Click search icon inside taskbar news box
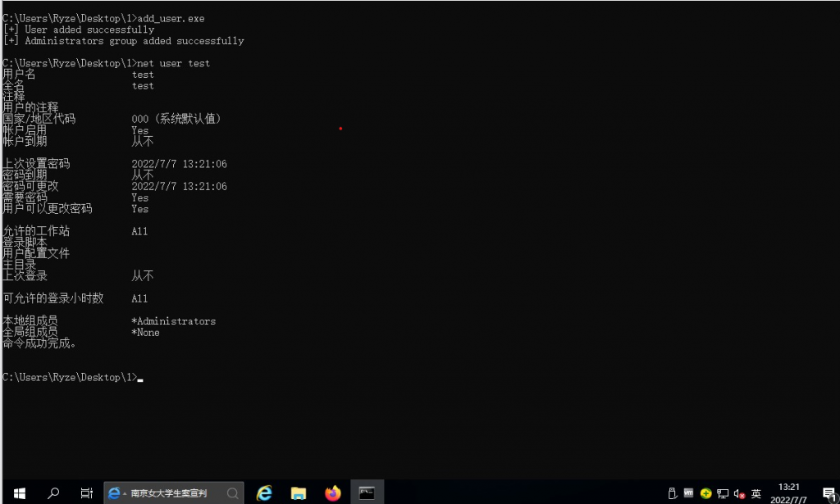The width and height of the screenshot is (840, 504). [x=232, y=493]
